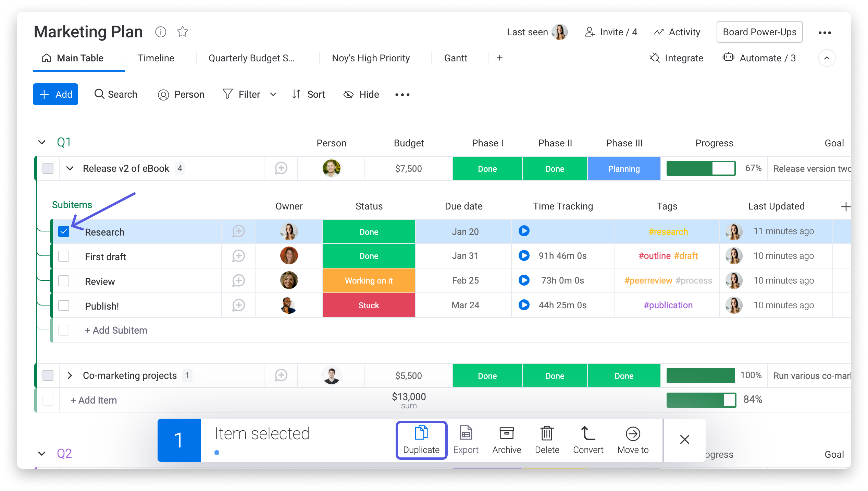
Task: Click the Convert arrow icon
Action: tap(588, 433)
